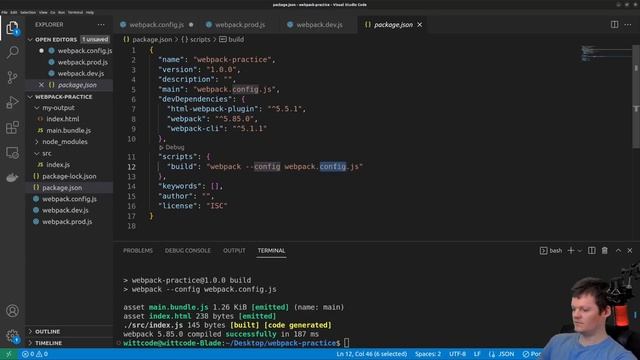This screenshot has width=640, height=360.
Task: Click into the terminal prompt line
Action: pos(236,343)
